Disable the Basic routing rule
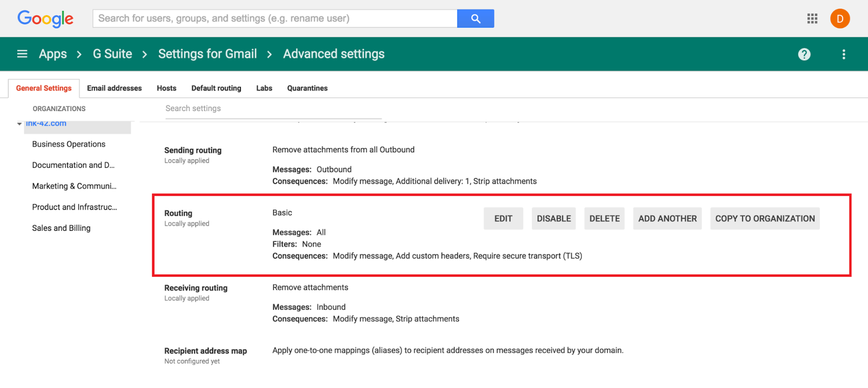This screenshot has width=868, height=388. pyautogui.click(x=553, y=219)
